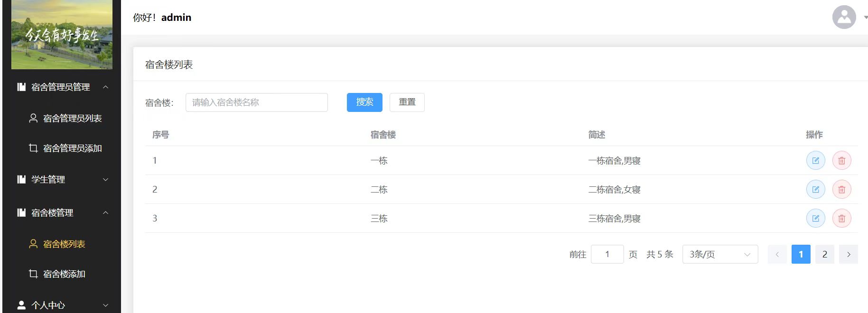Click the crop icon beside 宿舍楼添加
Viewport: 868px width, 313px height.
tap(33, 274)
